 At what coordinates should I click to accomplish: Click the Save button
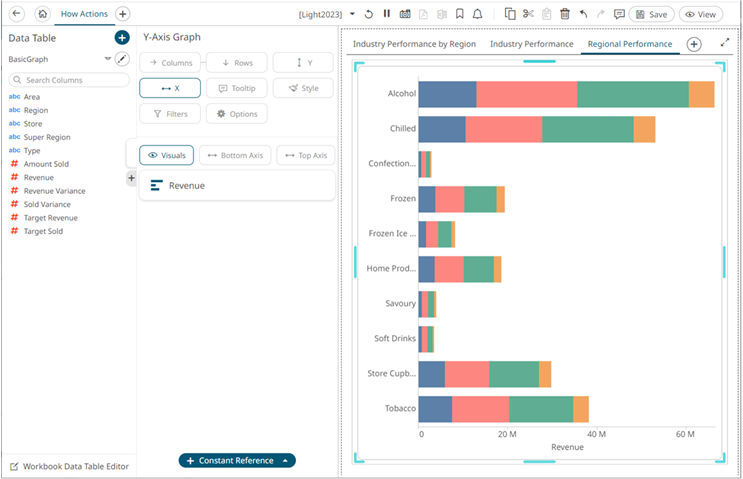tap(651, 14)
